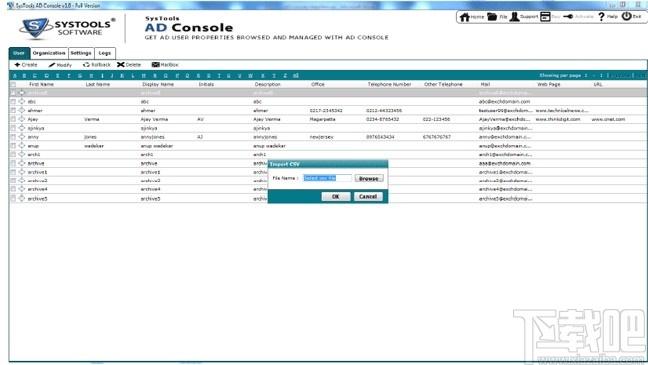
Task: Go to Home via the house icon
Action: pyautogui.click(x=465, y=17)
